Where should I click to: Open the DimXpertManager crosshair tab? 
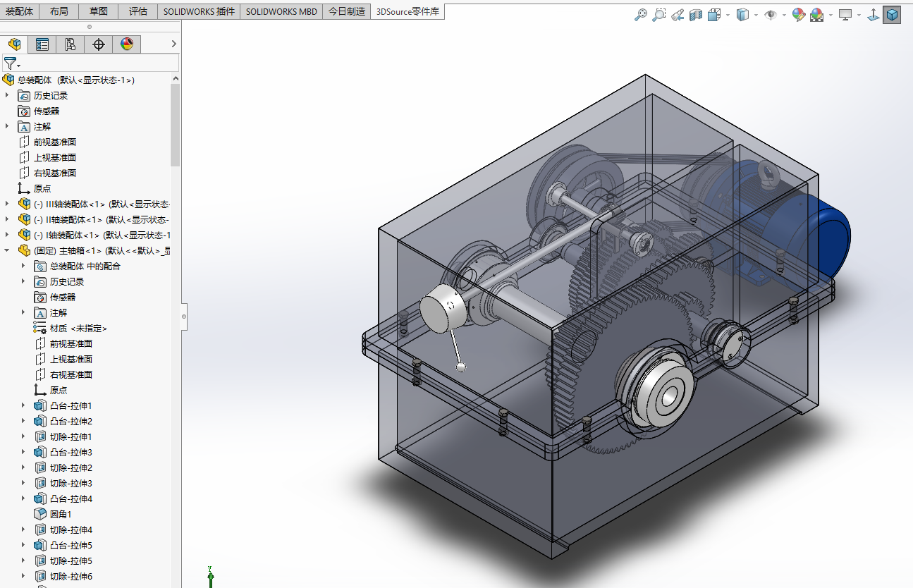99,44
